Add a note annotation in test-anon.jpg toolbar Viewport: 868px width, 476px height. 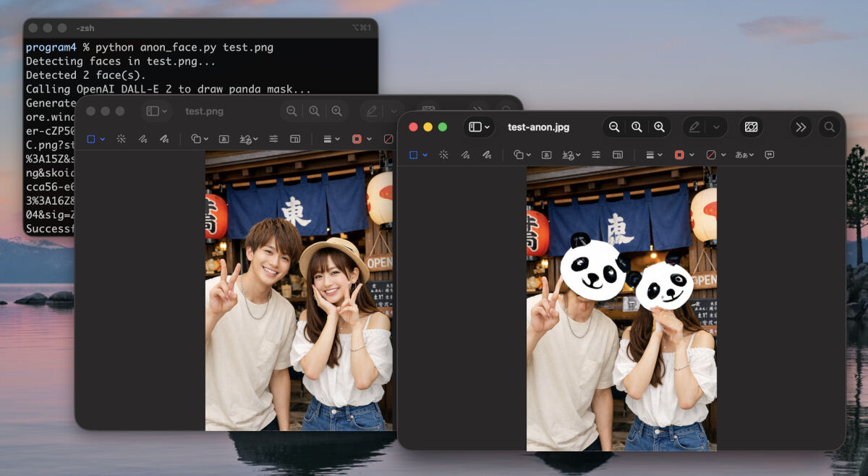[x=770, y=155]
